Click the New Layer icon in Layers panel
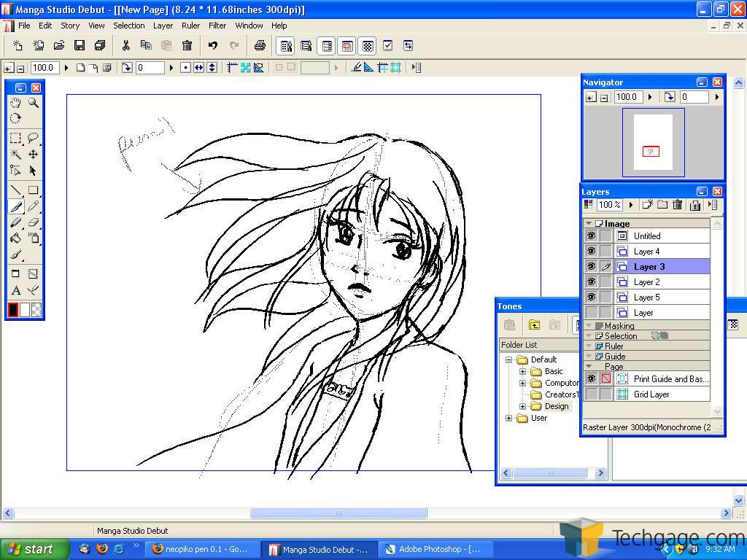 coord(648,205)
